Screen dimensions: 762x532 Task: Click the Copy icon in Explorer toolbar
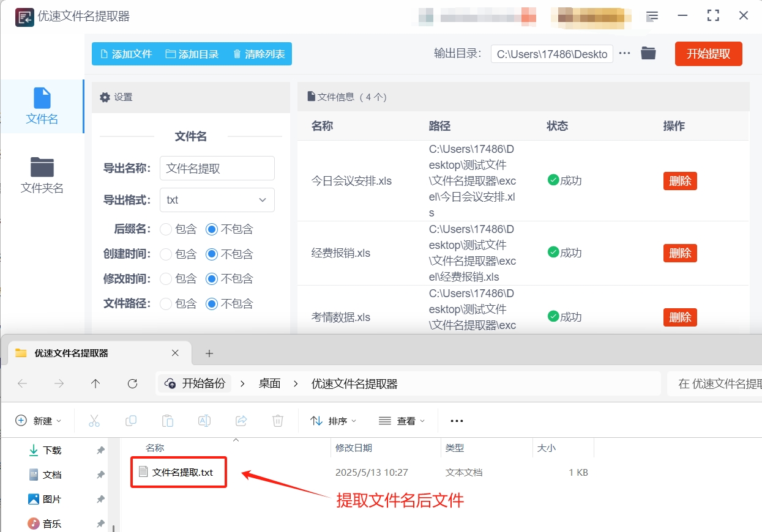click(x=130, y=421)
